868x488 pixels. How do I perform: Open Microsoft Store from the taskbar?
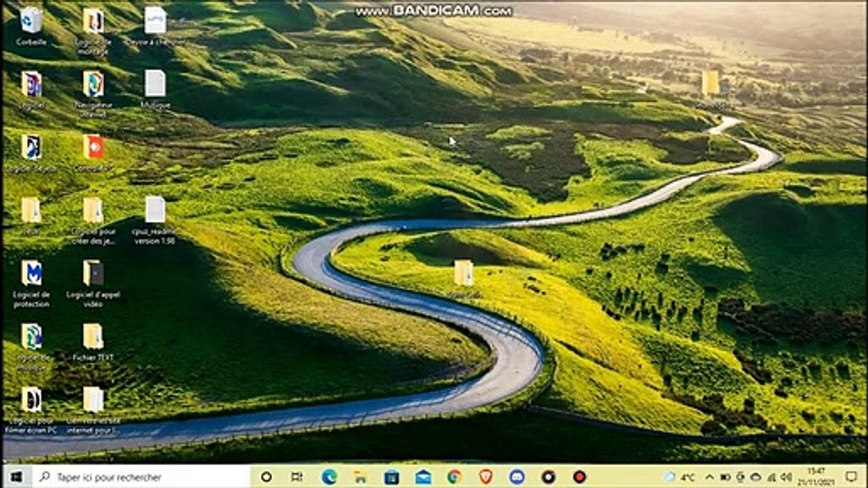point(392,477)
